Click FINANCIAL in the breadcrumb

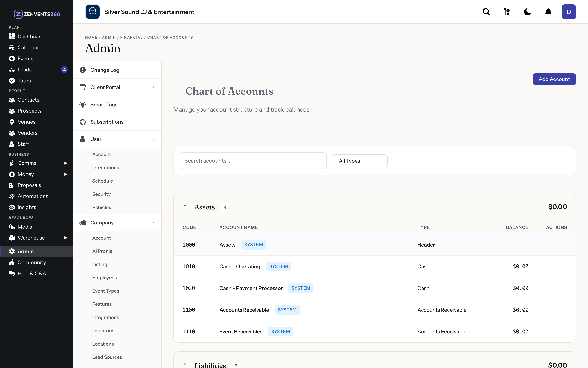[x=131, y=38]
